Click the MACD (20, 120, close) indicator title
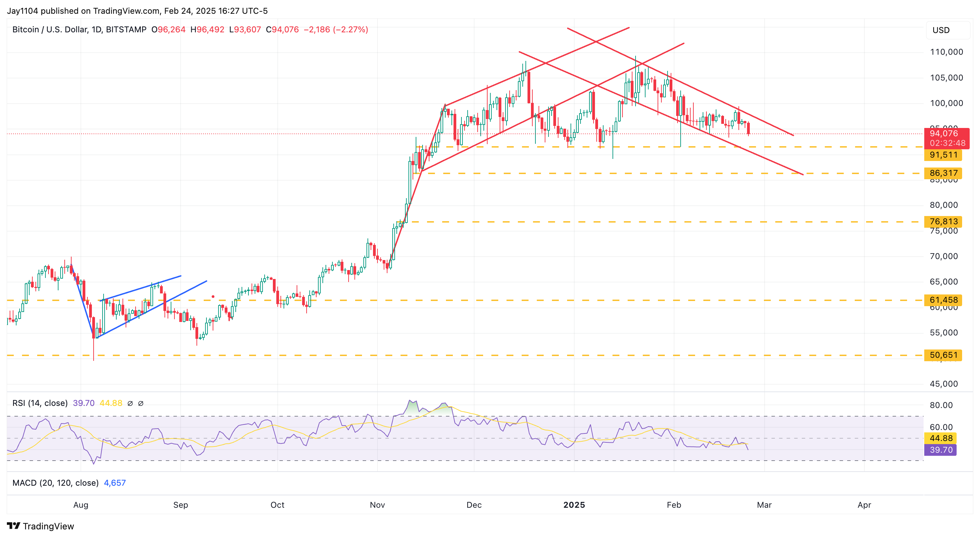 [55, 483]
